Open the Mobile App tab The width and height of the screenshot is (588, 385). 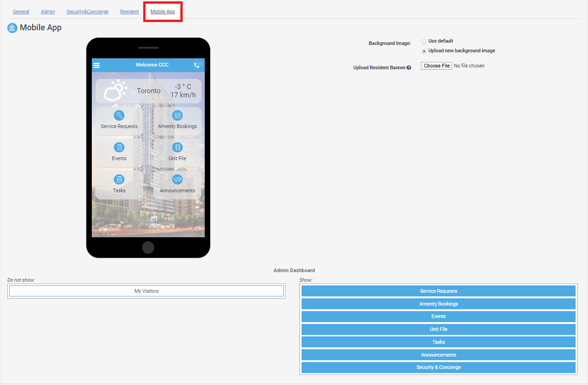162,11
